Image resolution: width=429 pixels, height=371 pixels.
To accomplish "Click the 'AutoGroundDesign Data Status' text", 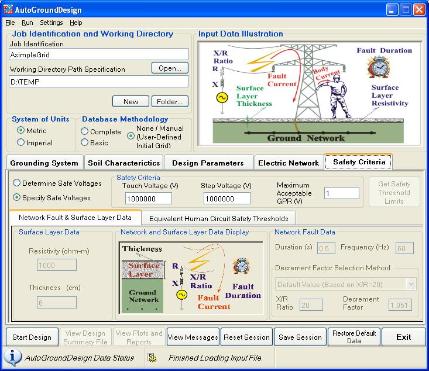I will [79, 358].
